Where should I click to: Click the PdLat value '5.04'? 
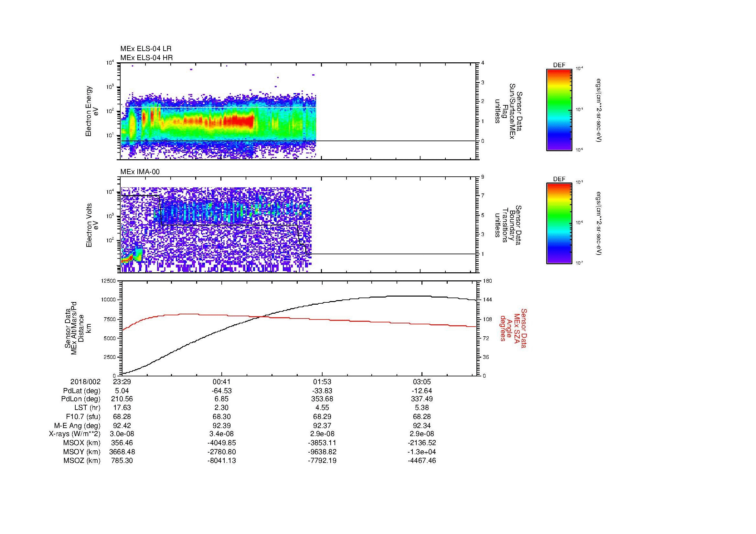point(122,391)
